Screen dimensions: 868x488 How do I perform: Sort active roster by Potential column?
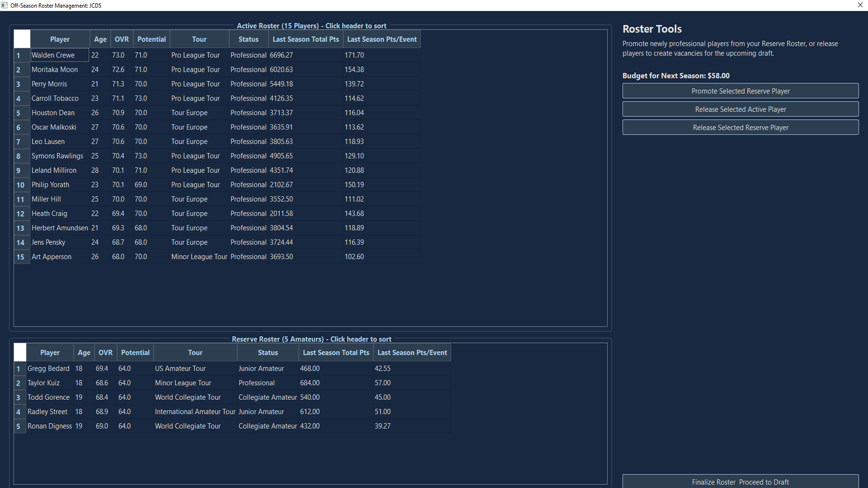click(151, 39)
